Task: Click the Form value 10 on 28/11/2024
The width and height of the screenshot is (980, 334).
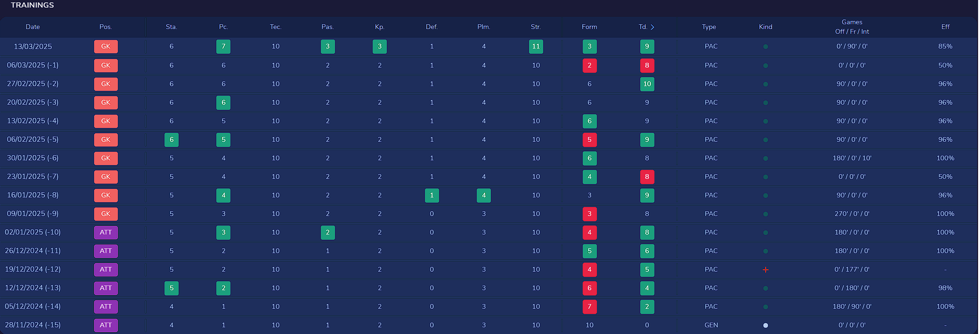Action: [589, 325]
